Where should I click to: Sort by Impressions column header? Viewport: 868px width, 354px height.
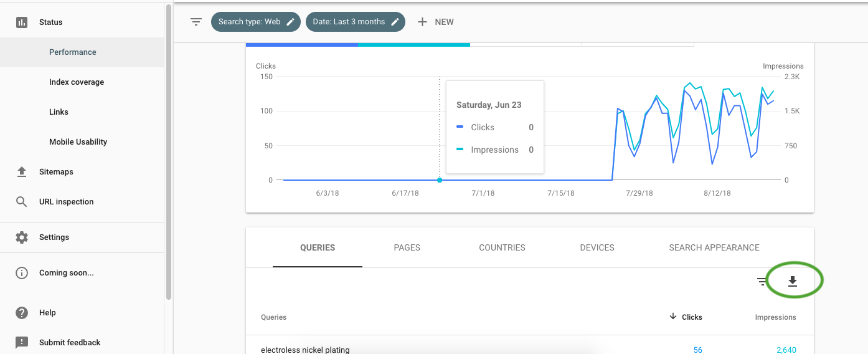click(x=775, y=317)
